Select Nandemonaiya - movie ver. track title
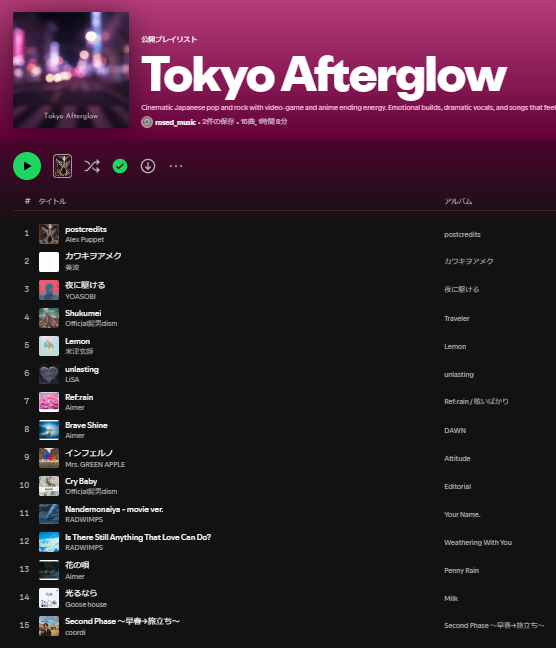Viewport: 556px width, 648px height. (x=114, y=510)
